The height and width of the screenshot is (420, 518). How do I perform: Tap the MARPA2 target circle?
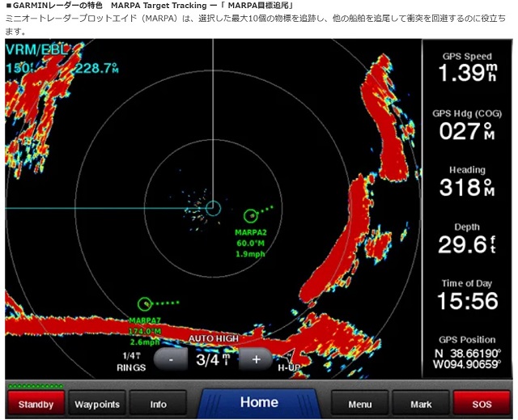(251, 215)
